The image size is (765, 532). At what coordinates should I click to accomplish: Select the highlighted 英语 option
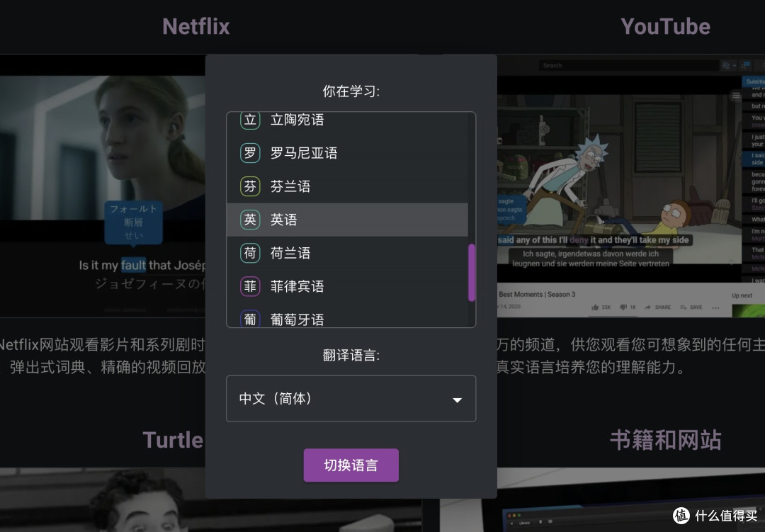tap(347, 220)
